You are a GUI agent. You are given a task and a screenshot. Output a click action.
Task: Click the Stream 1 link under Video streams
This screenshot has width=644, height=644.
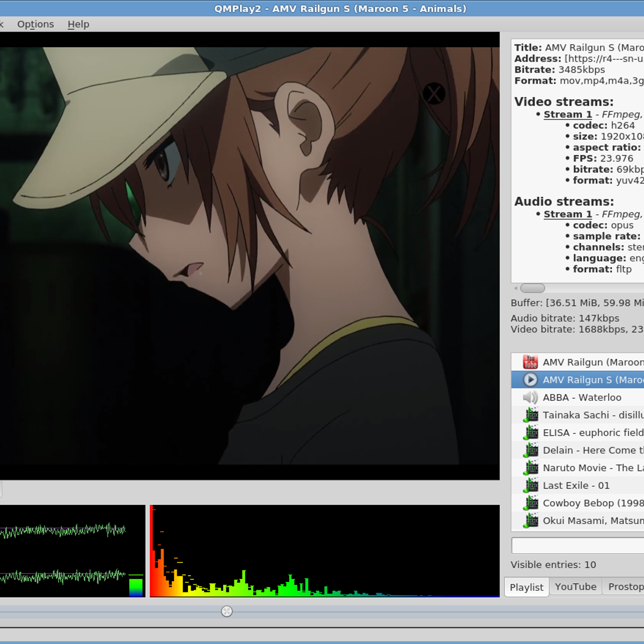[567, 114]
